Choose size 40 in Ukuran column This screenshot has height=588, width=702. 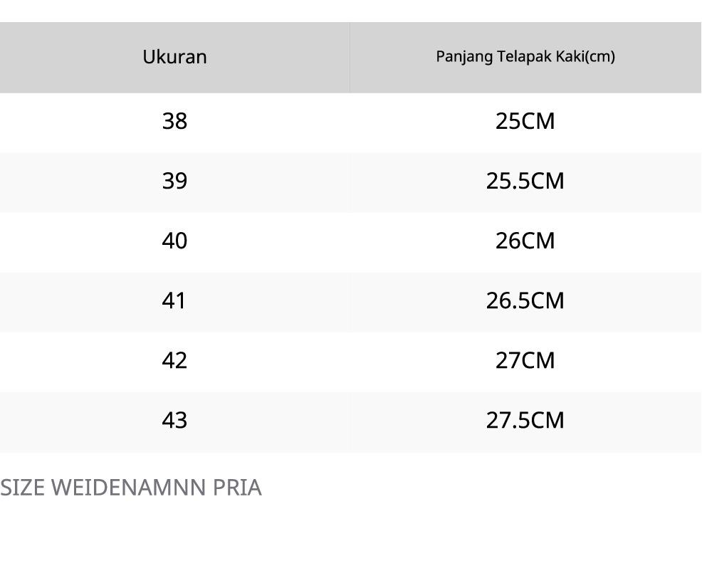tap(174, 241)
